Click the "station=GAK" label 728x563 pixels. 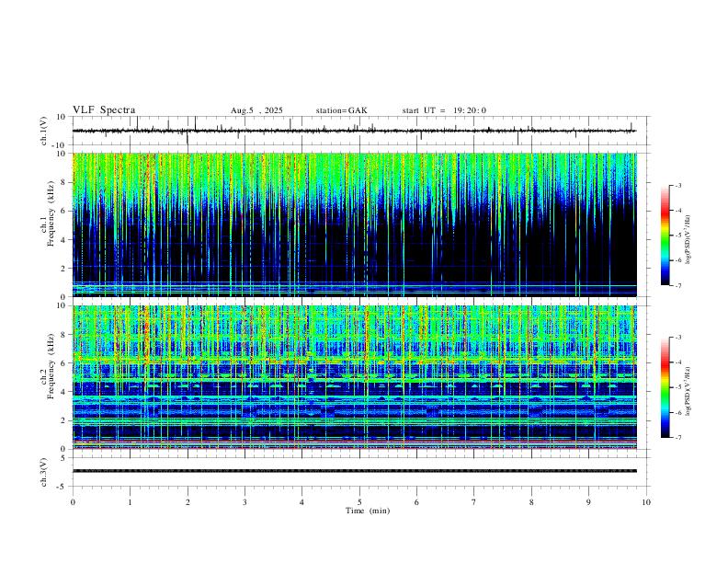coord(341,110)
